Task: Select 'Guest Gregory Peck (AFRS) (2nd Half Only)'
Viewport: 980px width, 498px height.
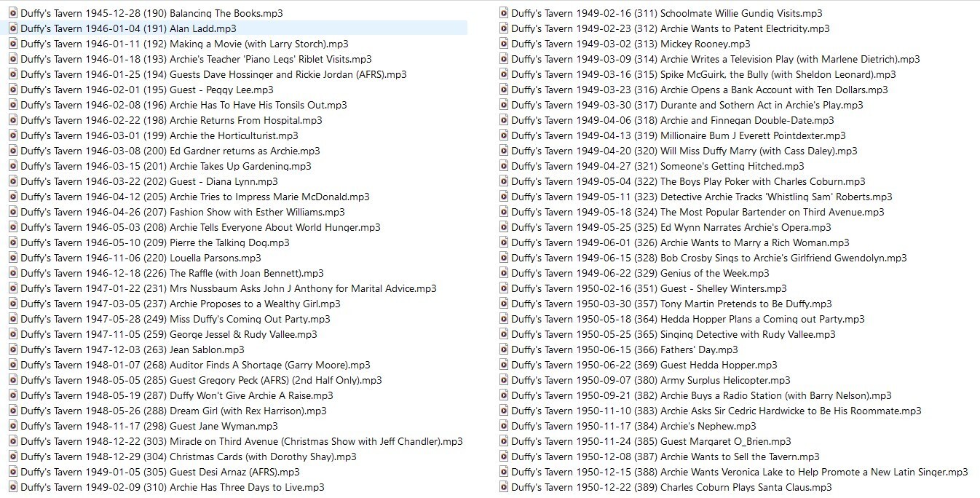Action: (x=201, y=380)
